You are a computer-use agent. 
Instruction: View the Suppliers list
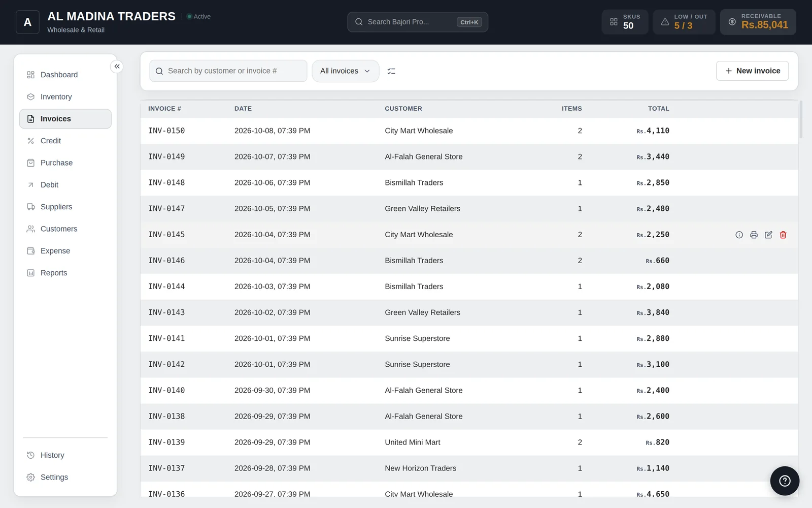pos(65,207)
